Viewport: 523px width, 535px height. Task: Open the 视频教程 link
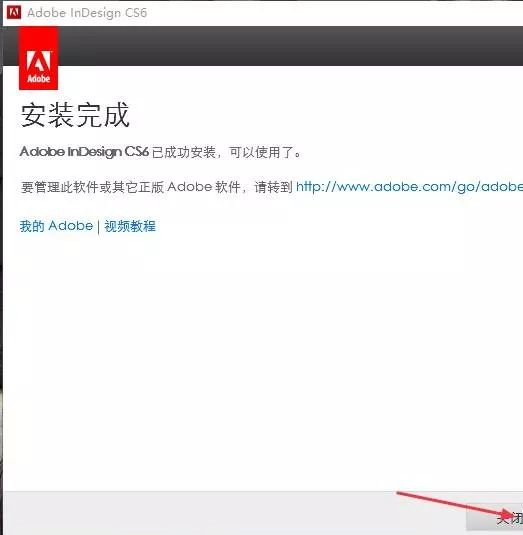click(130, 226)
